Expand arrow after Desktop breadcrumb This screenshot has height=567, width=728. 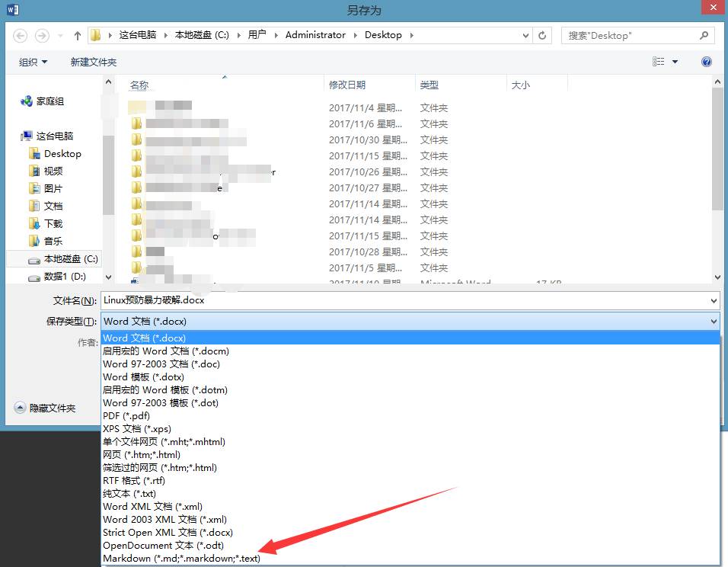[x=411, y=35]
